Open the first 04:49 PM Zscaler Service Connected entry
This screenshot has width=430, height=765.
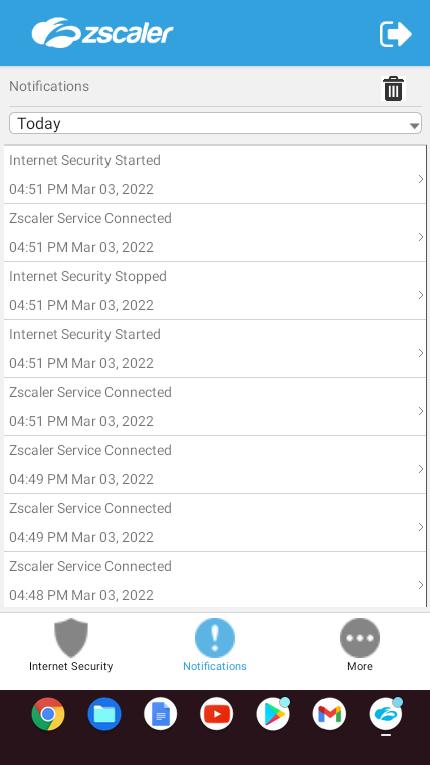point(215,464)
